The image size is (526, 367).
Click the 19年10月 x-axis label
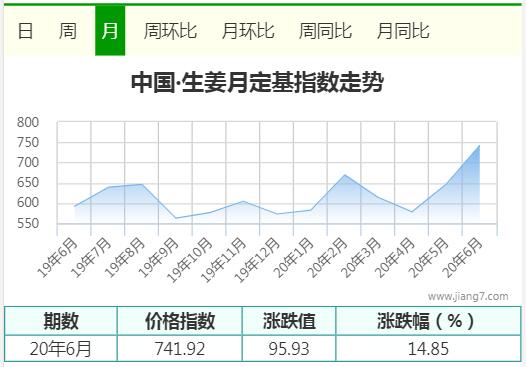click(x=190, y=260)
